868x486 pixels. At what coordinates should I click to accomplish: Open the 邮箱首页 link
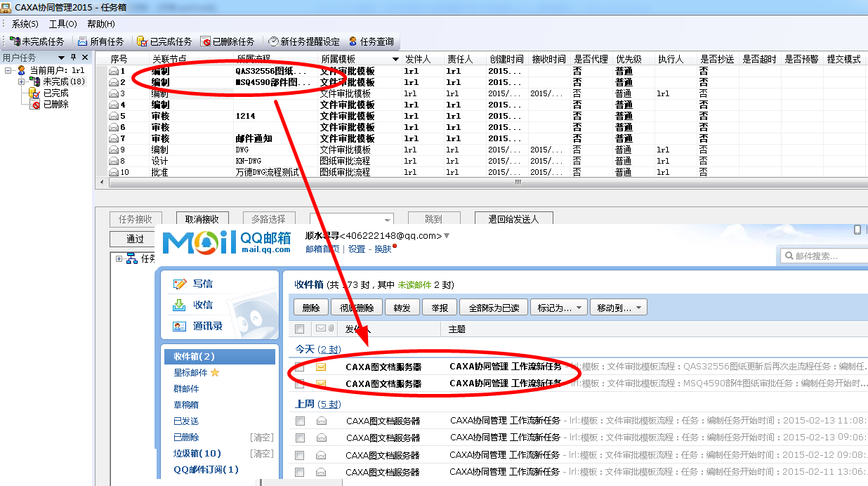pyautogui.click(x=322, y=249)
